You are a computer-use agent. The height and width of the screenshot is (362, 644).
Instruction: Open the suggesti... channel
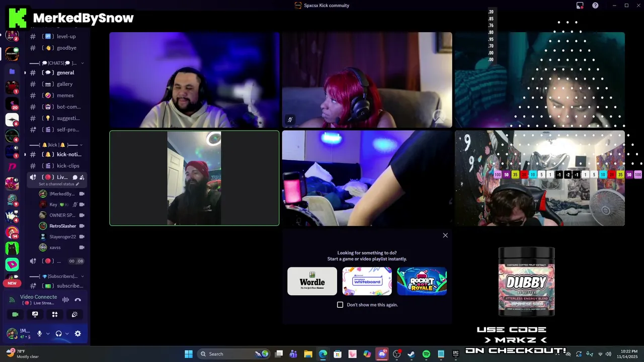tap(56, 118)
